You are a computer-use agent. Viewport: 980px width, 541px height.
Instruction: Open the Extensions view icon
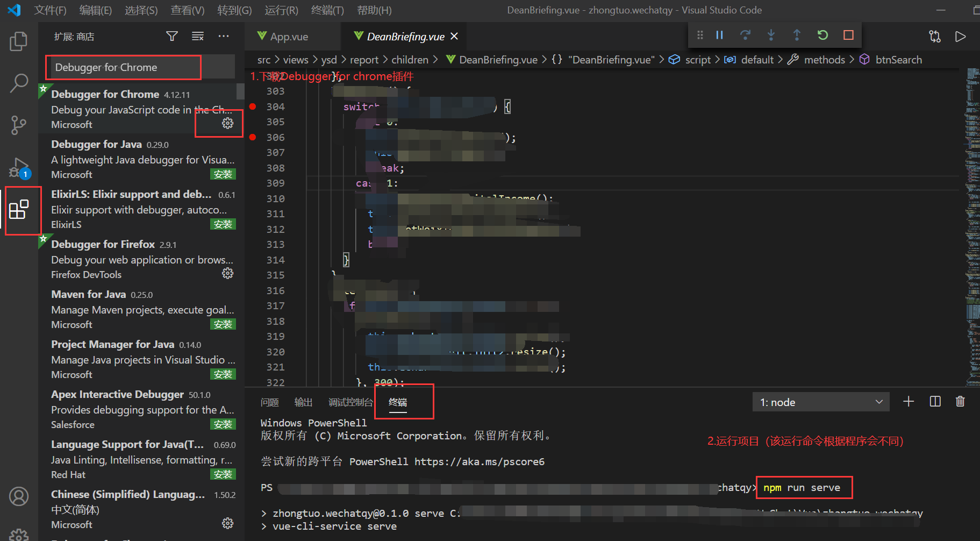[x=19, y=210]
